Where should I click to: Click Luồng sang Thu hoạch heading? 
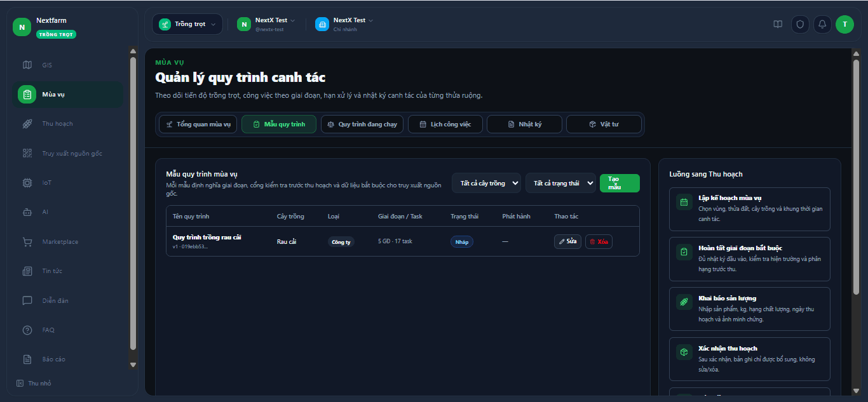(706, 174)
